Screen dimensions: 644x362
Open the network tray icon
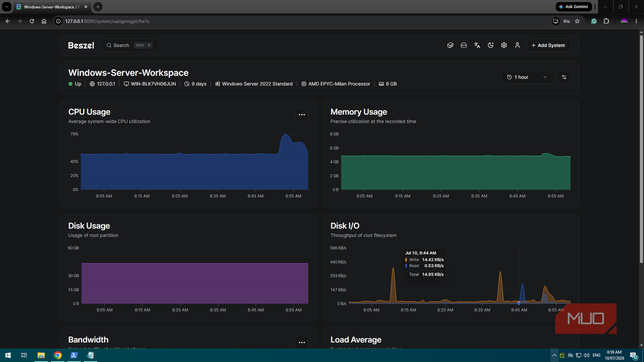tap(578, 355)
